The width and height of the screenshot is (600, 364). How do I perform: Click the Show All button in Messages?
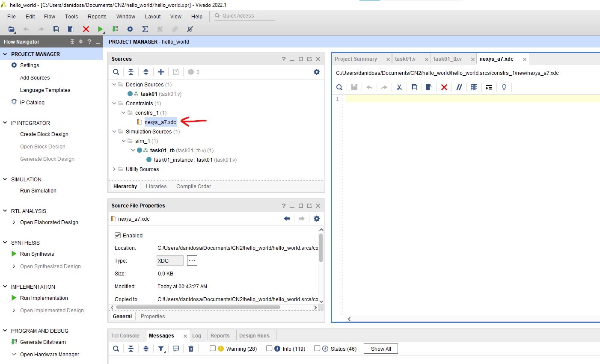[x=381, y=349]
